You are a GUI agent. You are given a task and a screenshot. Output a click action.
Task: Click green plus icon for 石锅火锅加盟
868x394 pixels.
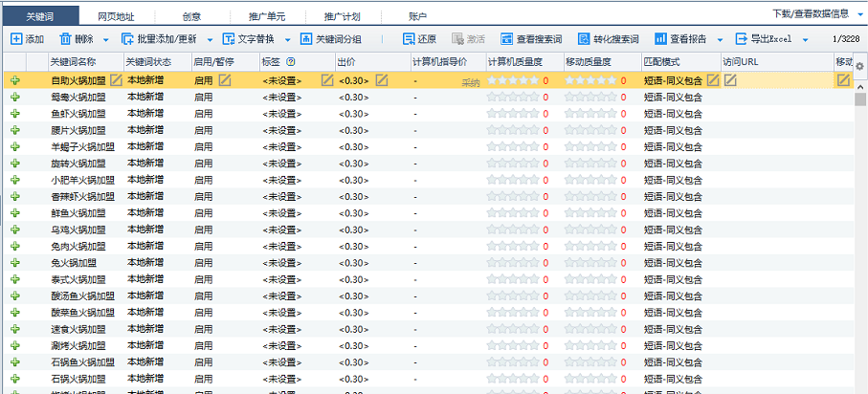(x=15, y=379)
